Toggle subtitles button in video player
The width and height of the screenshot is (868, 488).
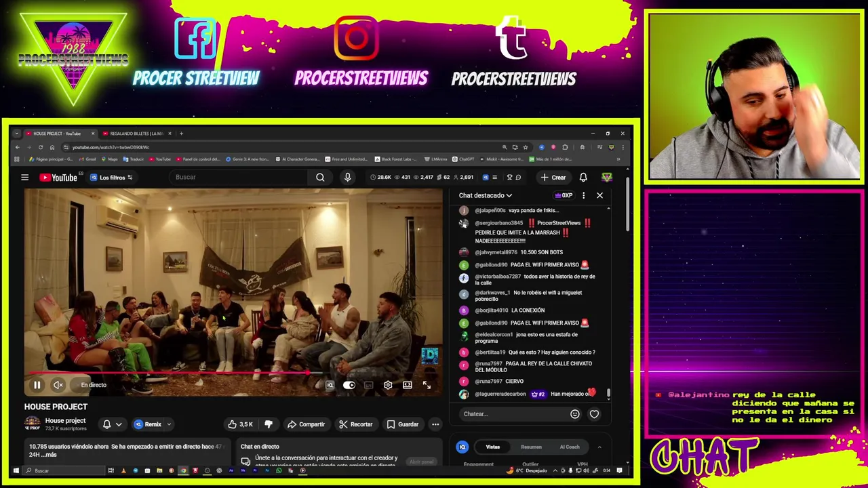point(368,385)
